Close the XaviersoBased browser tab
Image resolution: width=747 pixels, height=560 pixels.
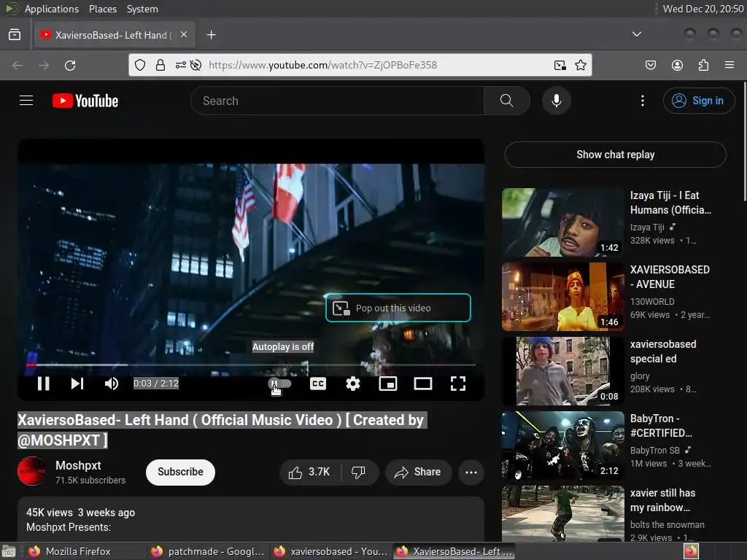click(184, 34)
